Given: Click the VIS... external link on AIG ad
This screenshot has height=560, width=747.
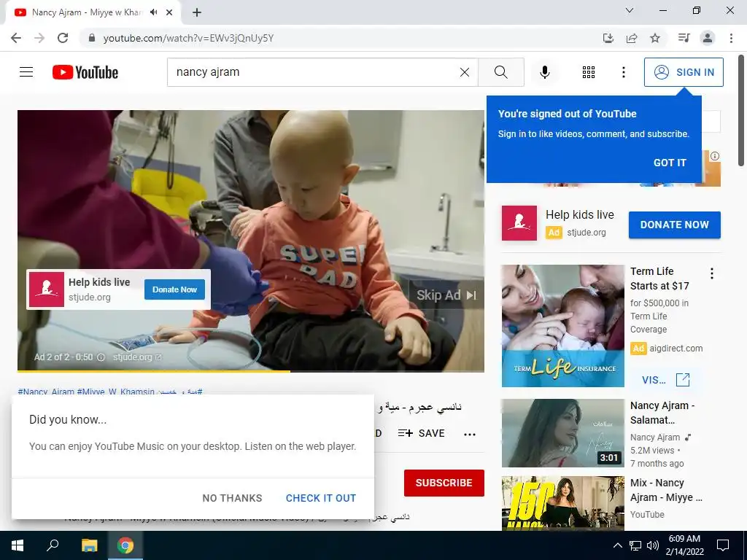Looking at the screenshot, I should pos(666,379).
